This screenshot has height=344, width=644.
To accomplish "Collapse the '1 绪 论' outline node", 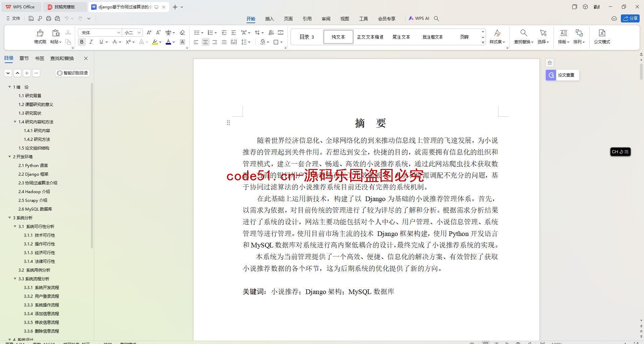I will click(x=10, y=87).
